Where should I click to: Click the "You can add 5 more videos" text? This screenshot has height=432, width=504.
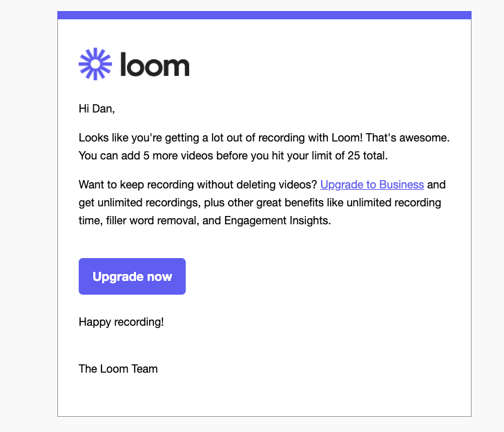pyautogui.click(x=145, y=156)
